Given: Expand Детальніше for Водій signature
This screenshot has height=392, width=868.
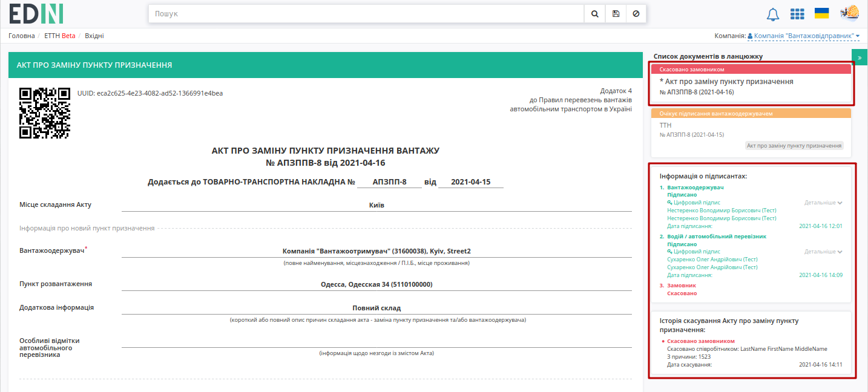Looking at the screenshot, I should click(x=823, y=252).
